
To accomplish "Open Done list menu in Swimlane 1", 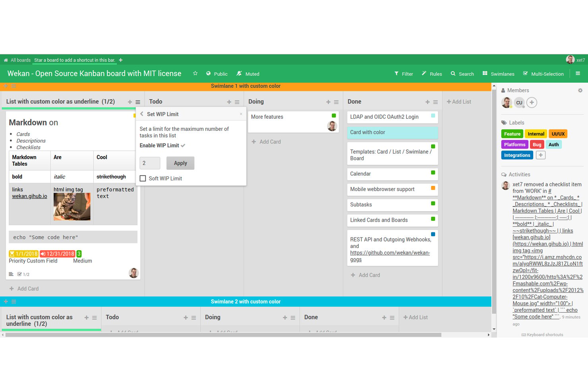I will (436, 102).
